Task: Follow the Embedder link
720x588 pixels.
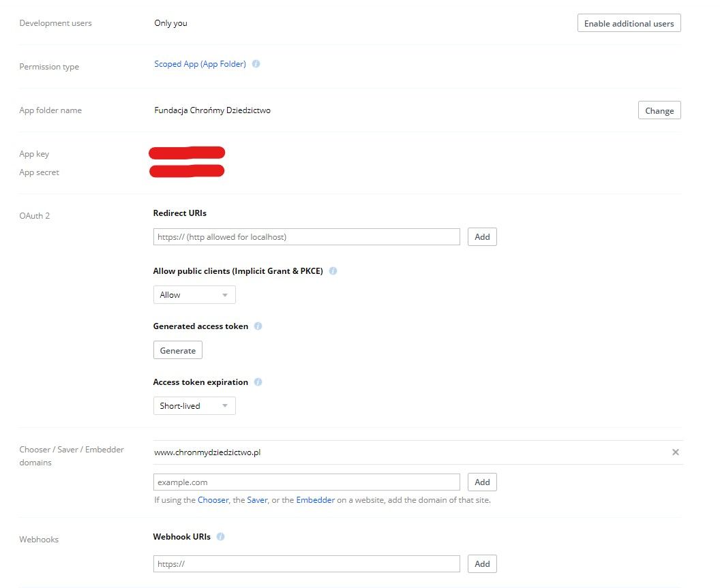Action: pyautogui.click(x=315, y=500)
